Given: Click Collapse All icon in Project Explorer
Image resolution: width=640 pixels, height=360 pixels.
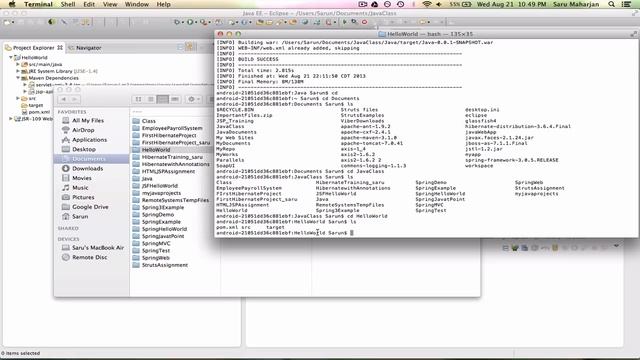Looking at the screenshot, I should (180, 47).
